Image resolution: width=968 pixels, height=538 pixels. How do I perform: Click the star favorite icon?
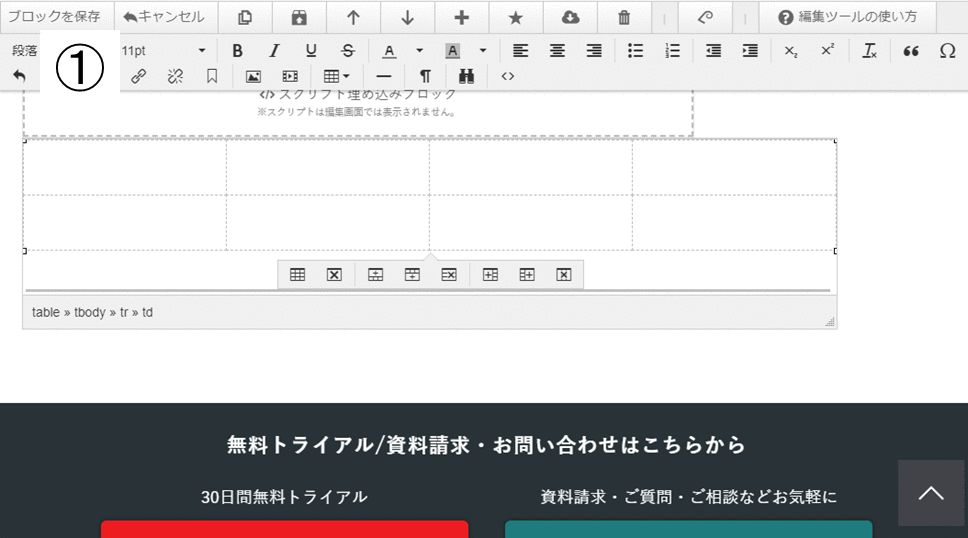(515, 17)
